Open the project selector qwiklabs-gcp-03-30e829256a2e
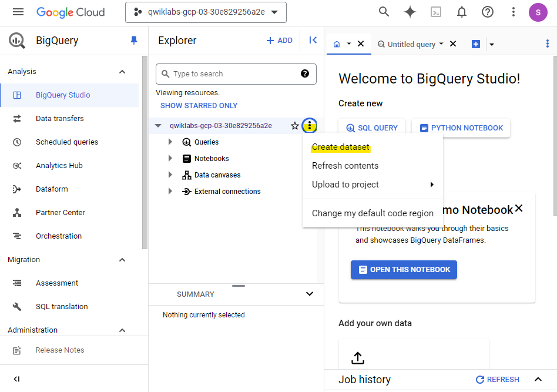The height and width of the screenshot is (392, 557). pyautogui.click(x=206, y=12)
